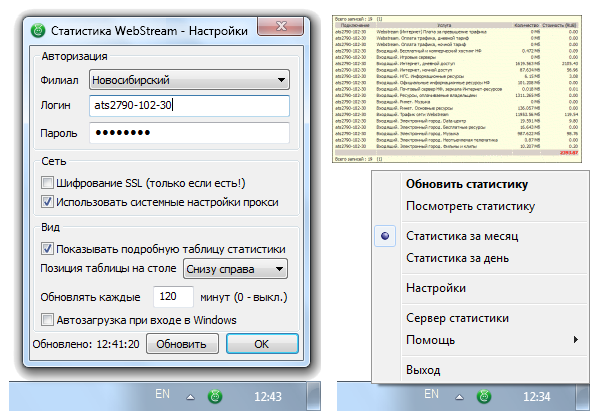Image resolution: width=600 pixels, height=420 pixels.
Task: Click the Авторизация group label
Action: [x=74, y=56]
